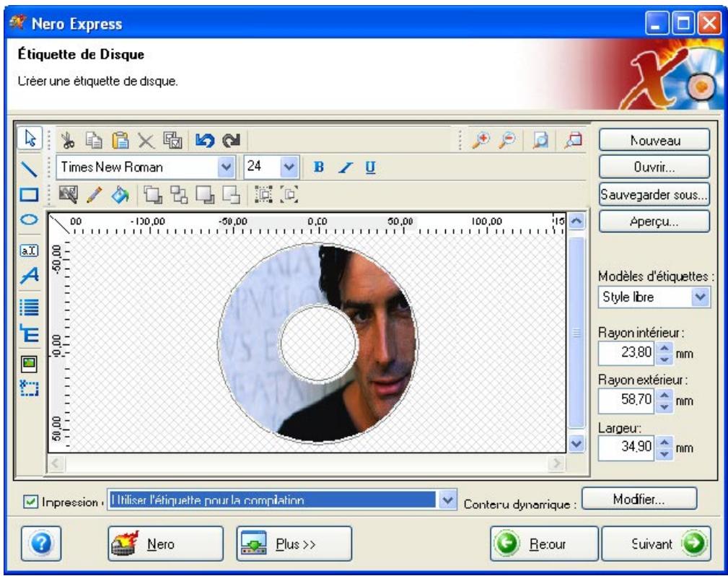The image size is (728, 576).
Task: Delete selected object with X icon
Action: (x=146, y=140)
